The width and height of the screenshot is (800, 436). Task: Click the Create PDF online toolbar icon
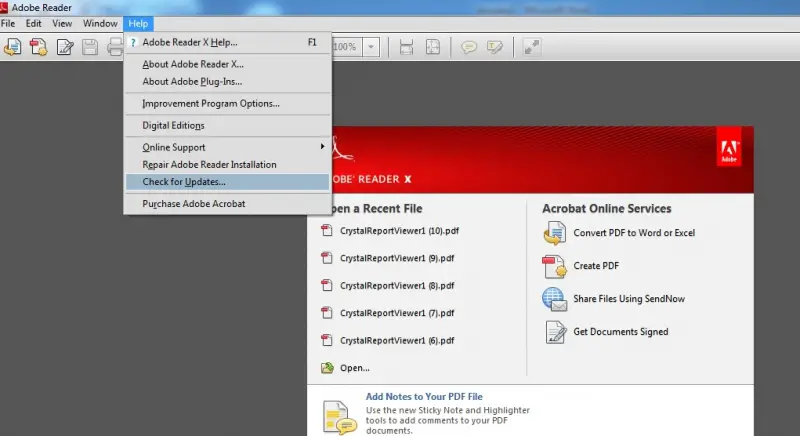38,47
